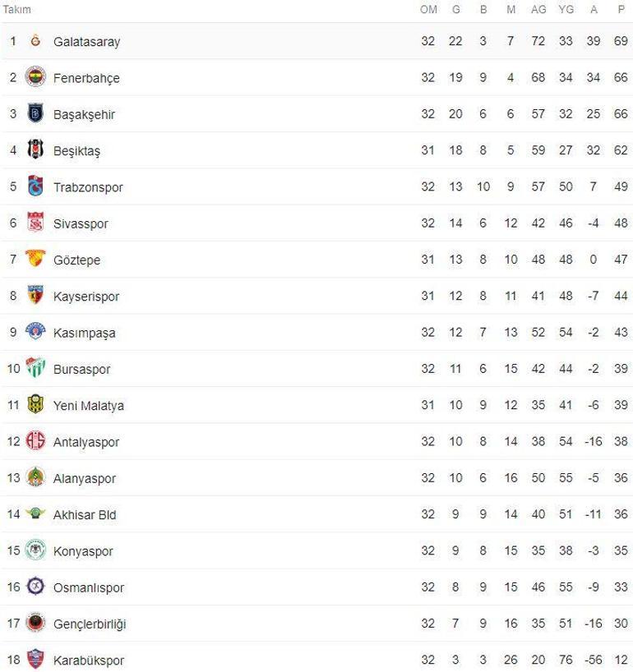Image resolution: width=633 pixels, height=672 pixels.
Task: Click the Başakşehir team badge
Action: (35, 114)
